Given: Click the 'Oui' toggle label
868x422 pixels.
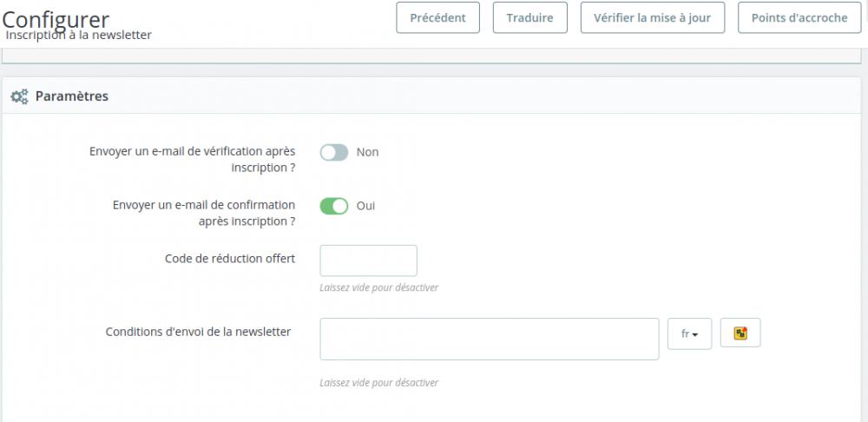Looking at the screenshot, I should tap(365, 206).
